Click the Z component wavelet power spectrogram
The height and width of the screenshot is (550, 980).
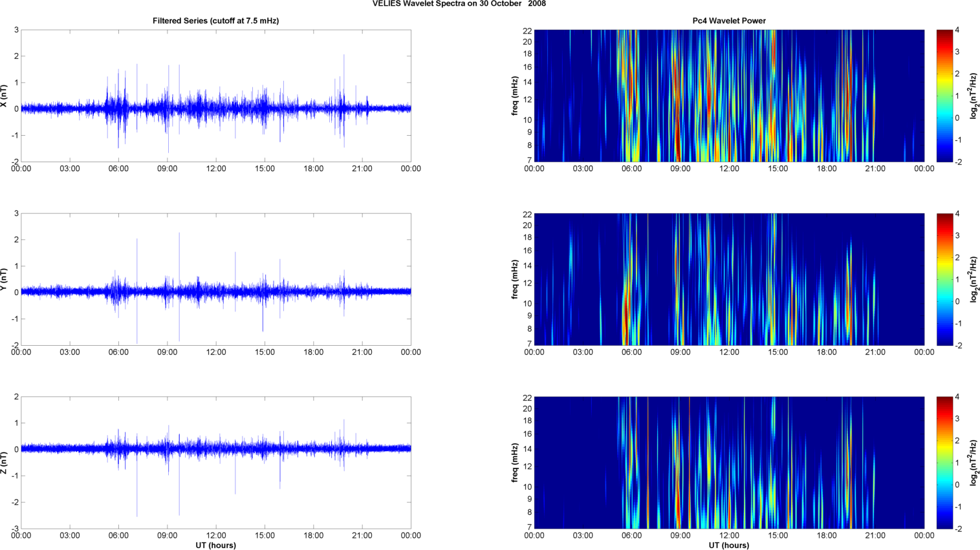(x=729, y=463)
